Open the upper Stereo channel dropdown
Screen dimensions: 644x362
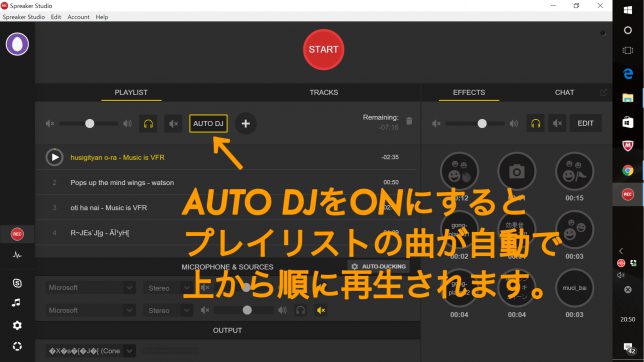[x=168, y=288]
